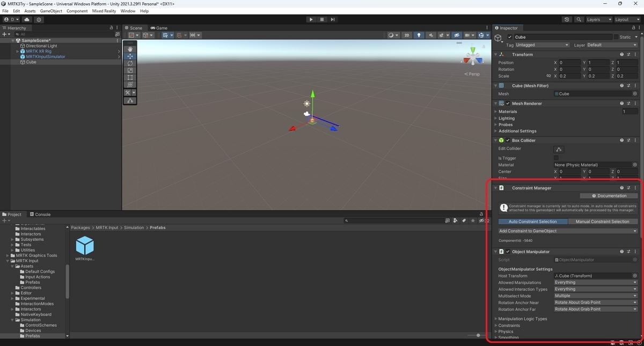
Task: Open the Layer dropdown showing Default
Action: pos(612,45)
